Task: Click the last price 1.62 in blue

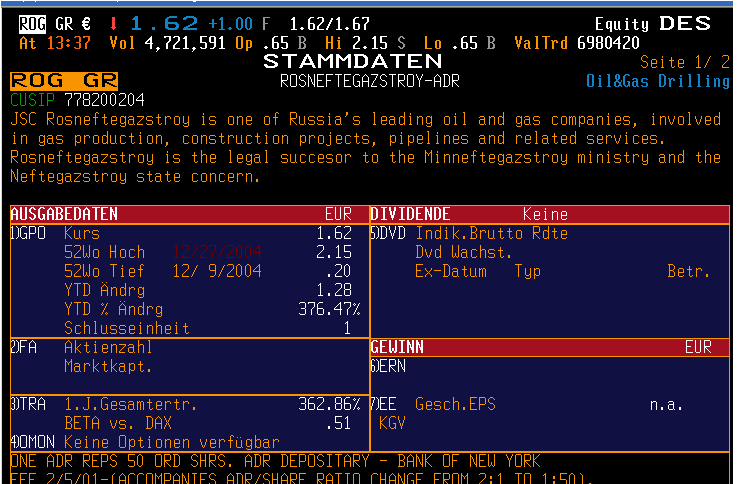Action: [164, 24]
